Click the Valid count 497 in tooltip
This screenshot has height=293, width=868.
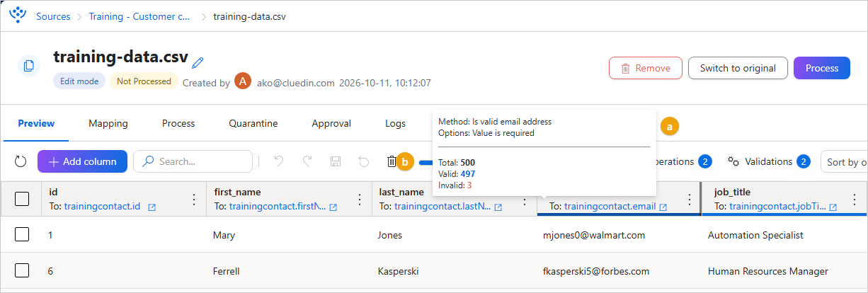click(467, 173)
